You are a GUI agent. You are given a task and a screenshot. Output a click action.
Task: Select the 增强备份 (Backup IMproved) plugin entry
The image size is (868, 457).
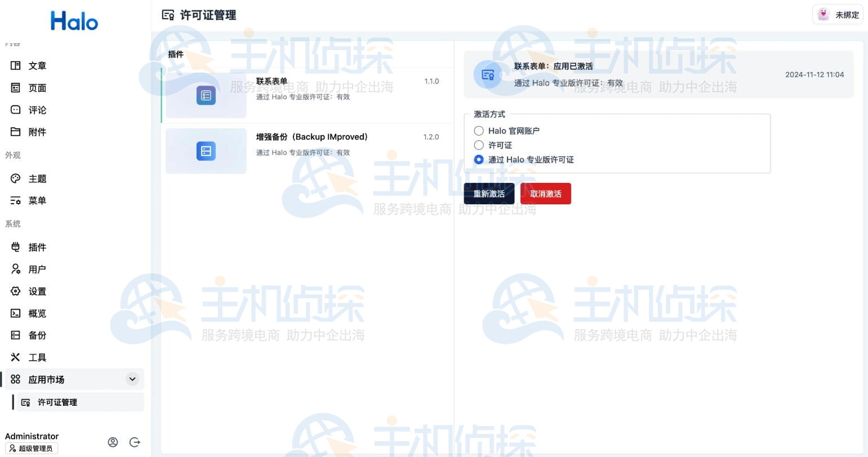(307, 151)
